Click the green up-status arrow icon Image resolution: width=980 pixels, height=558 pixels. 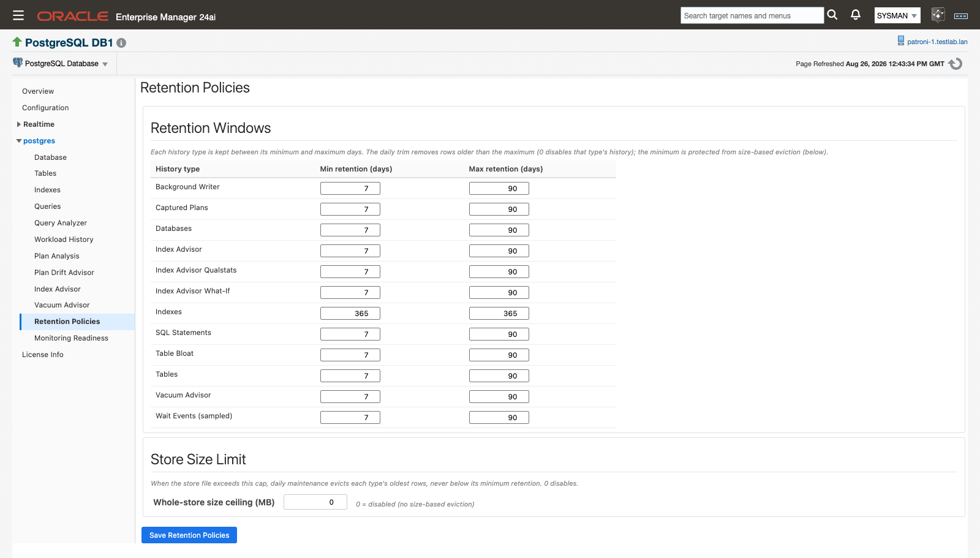(x=17, y=42)
